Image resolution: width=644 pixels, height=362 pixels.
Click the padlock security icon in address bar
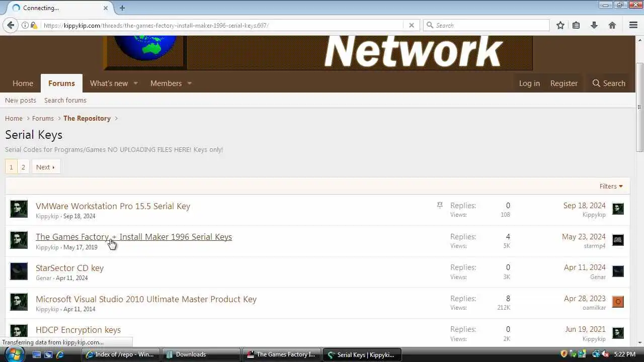click(x=33, y=25)
